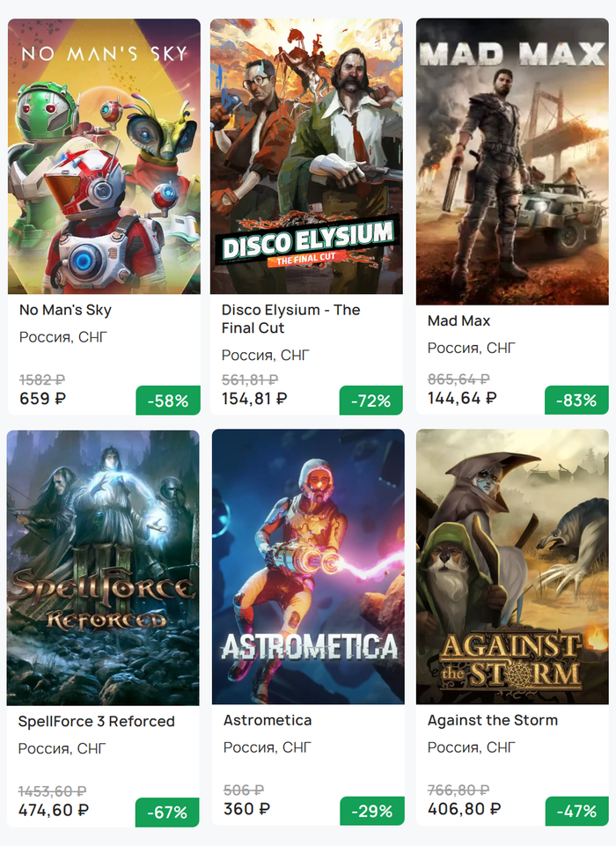The height and width of the screenshot is (846, 616).
Task: Open the No Man's Sky cover image
Action: (104, 157)
